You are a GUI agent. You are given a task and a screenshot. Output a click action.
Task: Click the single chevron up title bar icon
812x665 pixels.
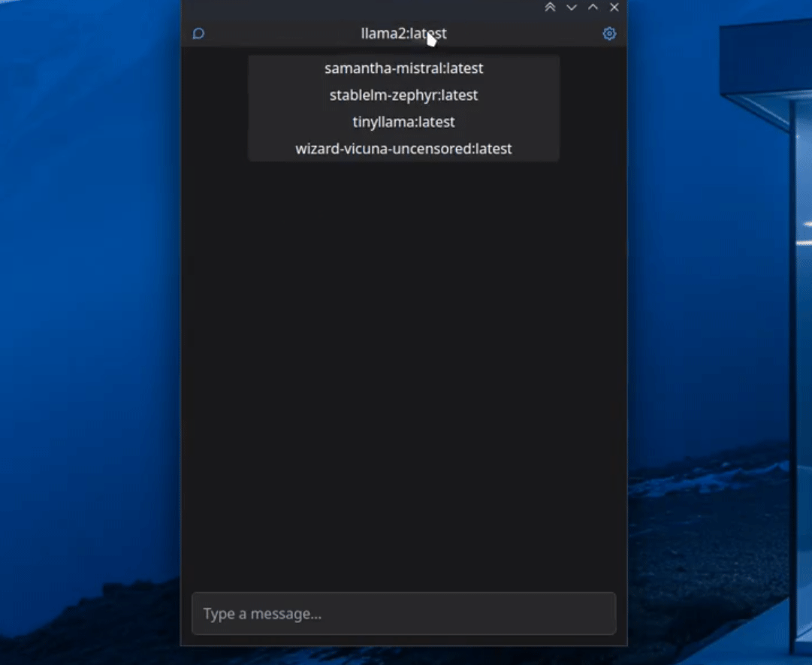point(593,8)
